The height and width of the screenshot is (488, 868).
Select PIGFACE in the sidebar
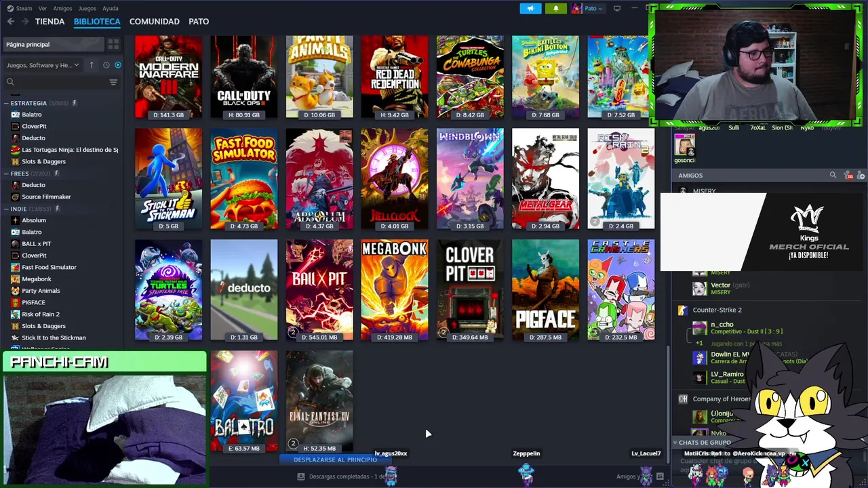pyautogui.click(x=33, y=302)
